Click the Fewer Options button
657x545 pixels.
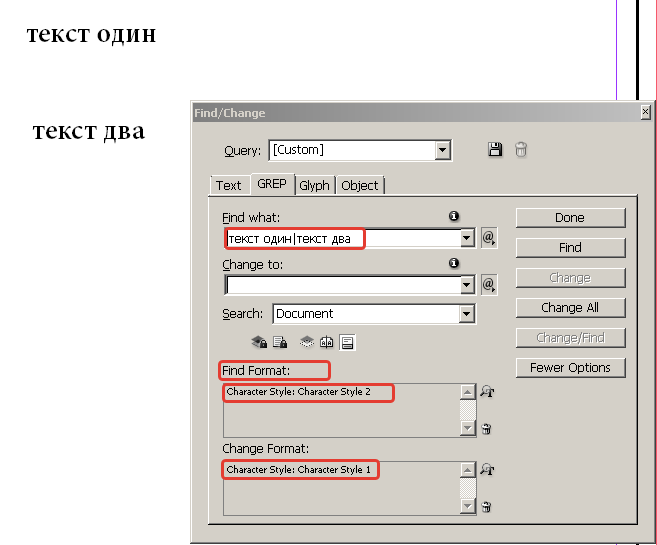pos(570,367)
